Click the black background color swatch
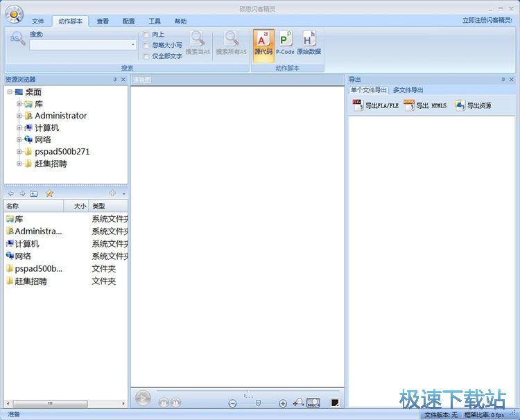 335,403
